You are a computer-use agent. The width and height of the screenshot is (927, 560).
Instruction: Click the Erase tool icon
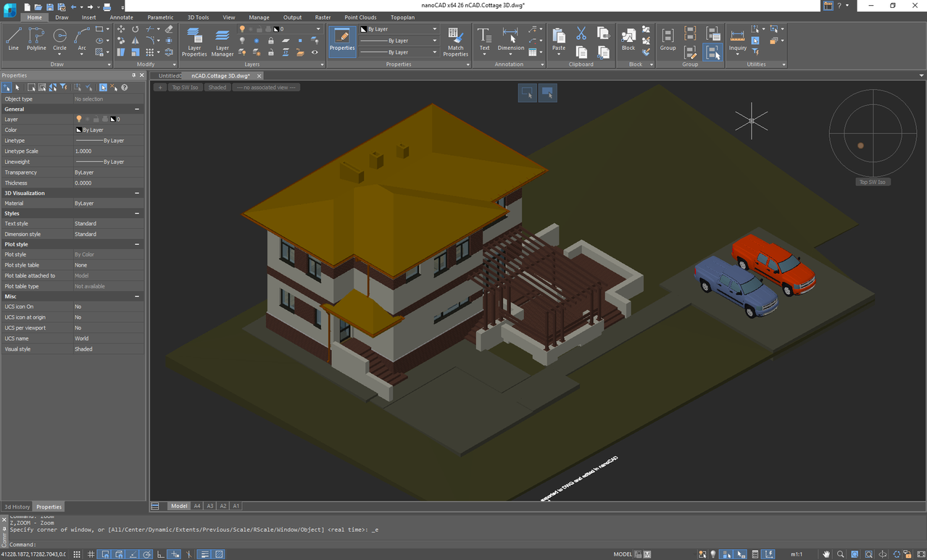[169, 29]
